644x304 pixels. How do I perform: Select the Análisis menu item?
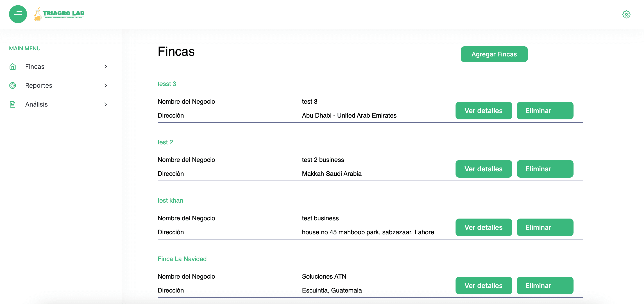(x=36, y=104)
